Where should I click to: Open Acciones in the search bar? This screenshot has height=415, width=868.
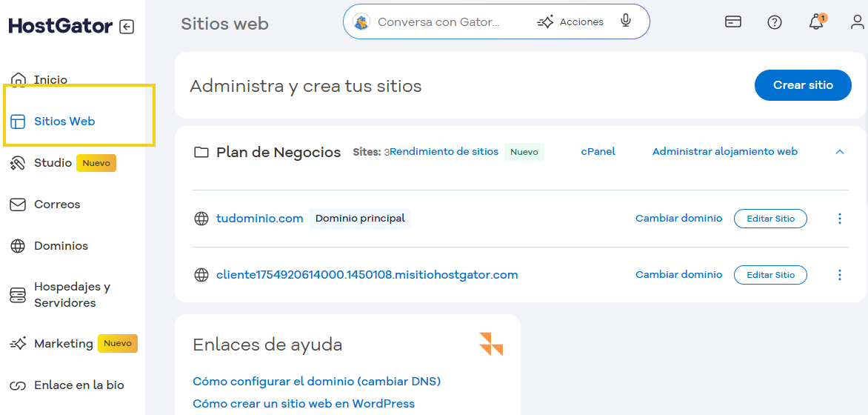tap(570, 22)
